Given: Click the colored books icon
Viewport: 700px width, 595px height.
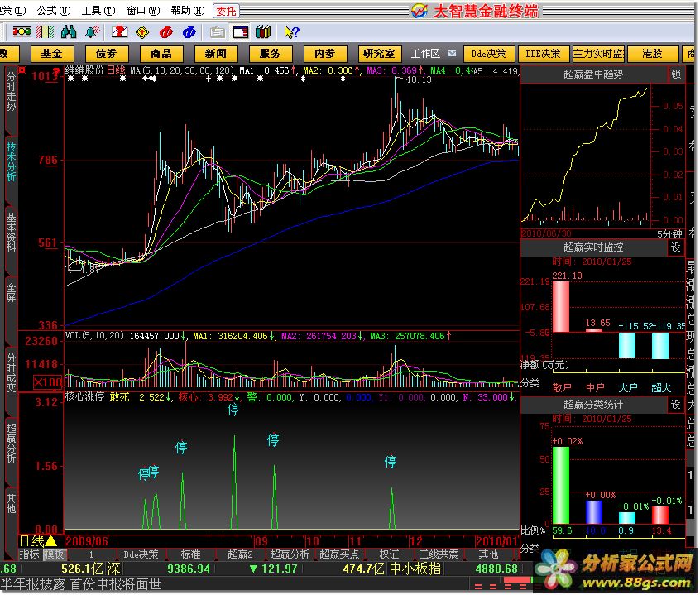Looking at the screenshot, I should 263,31.
